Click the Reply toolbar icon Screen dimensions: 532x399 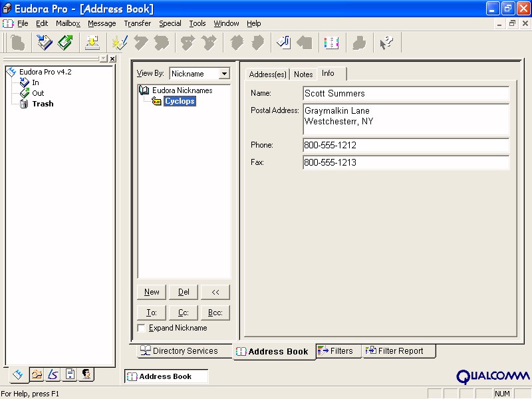[140, 43]
